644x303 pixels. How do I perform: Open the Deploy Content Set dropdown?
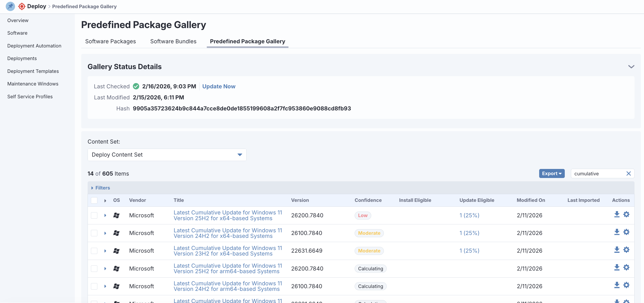click(x=167, y=155)
